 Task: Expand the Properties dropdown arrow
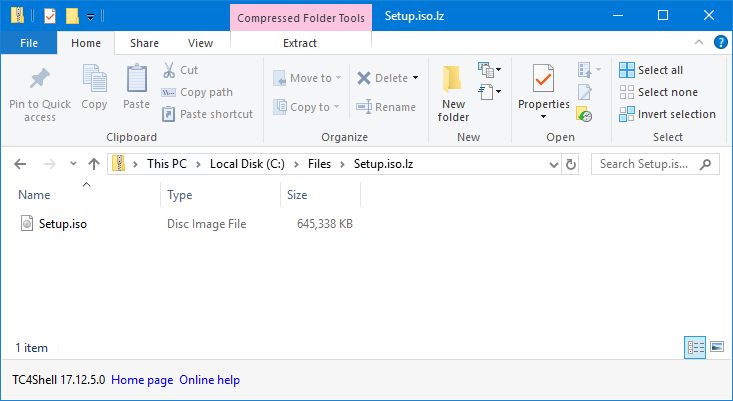[543, 116]
